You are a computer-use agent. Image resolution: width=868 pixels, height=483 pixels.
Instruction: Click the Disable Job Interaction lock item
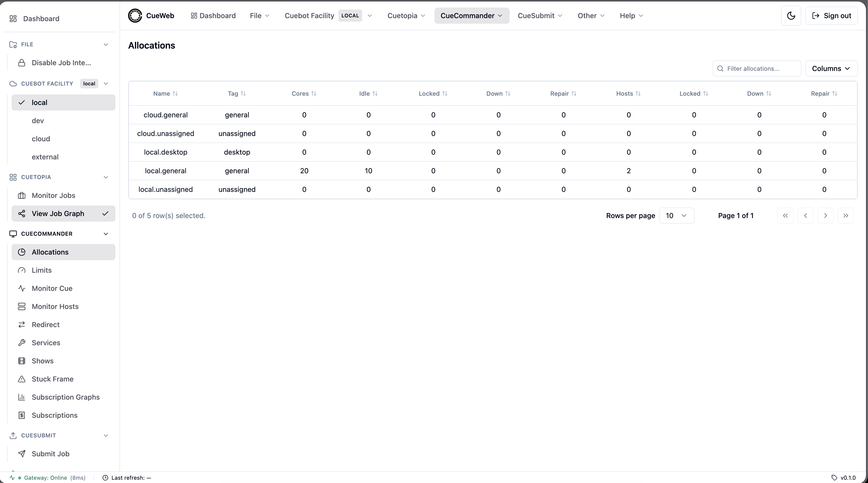[63, 63]
